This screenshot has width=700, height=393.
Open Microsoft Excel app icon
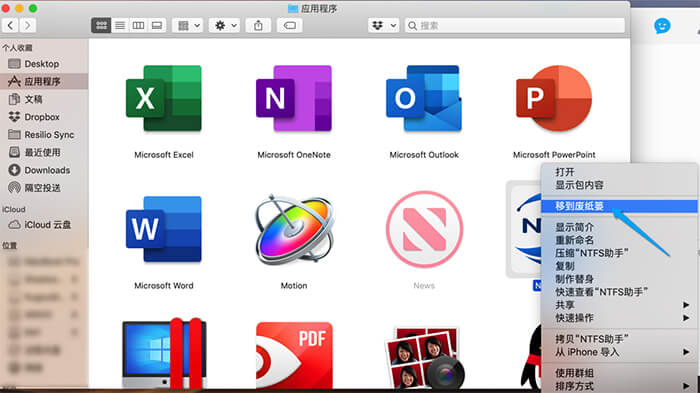pyautogui.click(x=164, y=98)
